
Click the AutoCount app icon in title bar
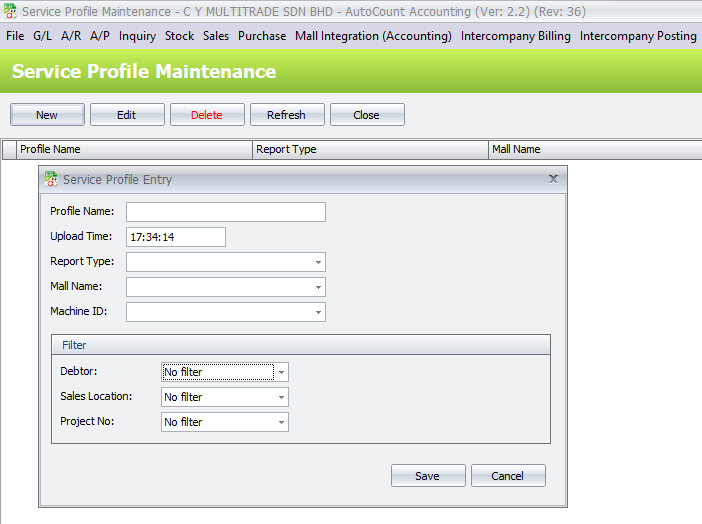click(10, 11)
